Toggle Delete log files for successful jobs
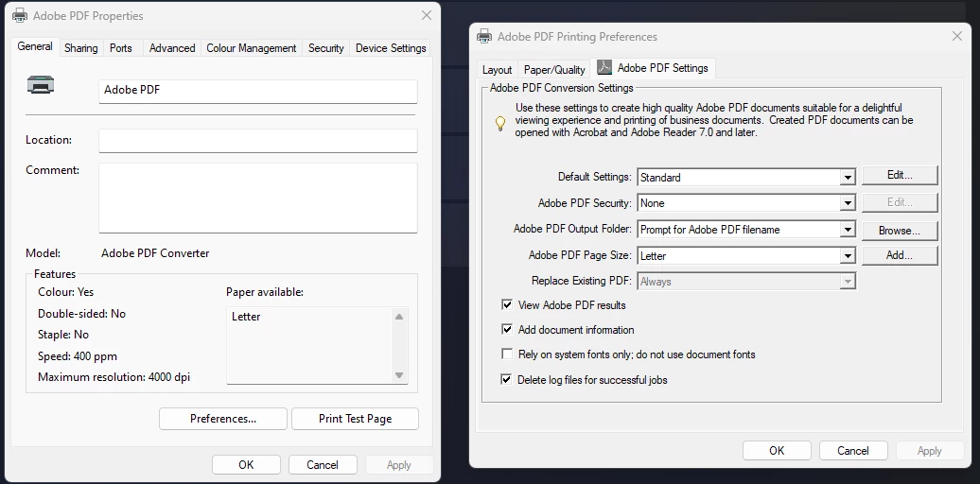Screen dimensions: 980x484 [x=507, y=380]
